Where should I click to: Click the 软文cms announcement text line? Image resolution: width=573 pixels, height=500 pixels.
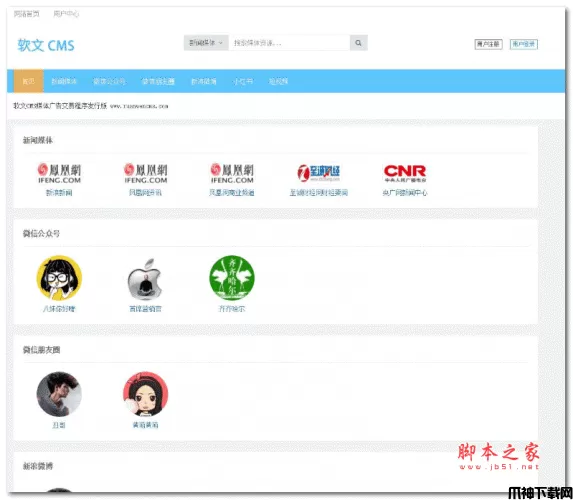tap(91, 106)
